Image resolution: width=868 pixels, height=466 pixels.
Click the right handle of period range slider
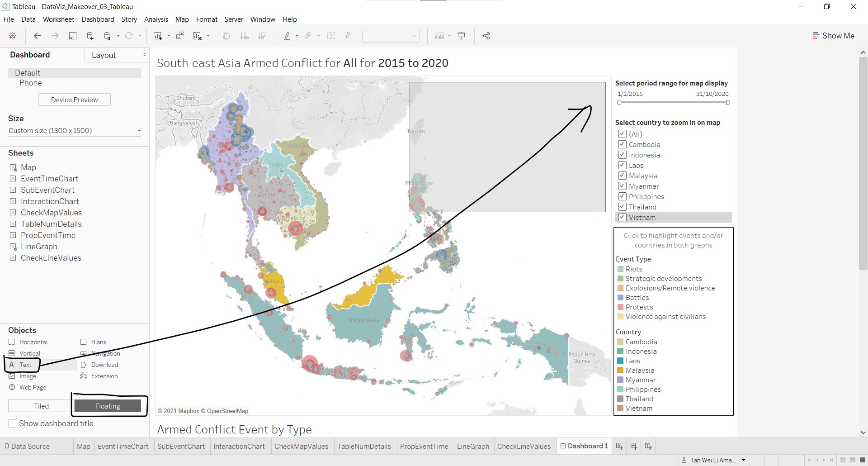coord(728,103)
